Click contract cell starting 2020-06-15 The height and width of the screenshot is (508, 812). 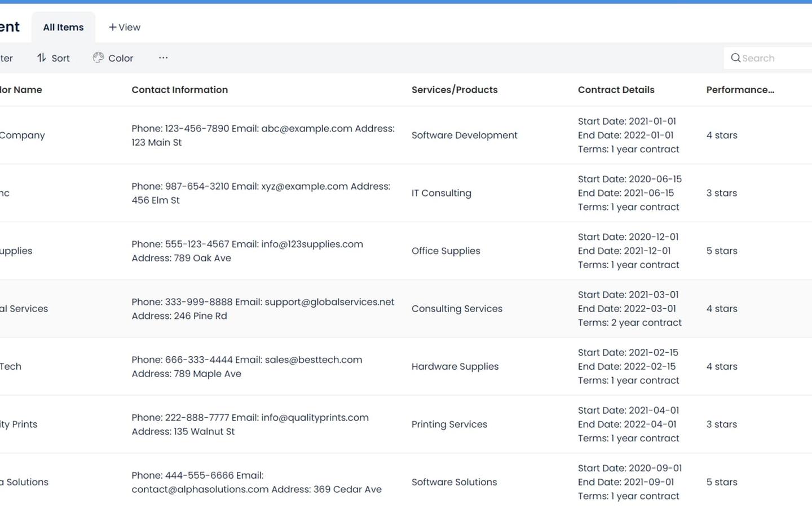point(630,193)
